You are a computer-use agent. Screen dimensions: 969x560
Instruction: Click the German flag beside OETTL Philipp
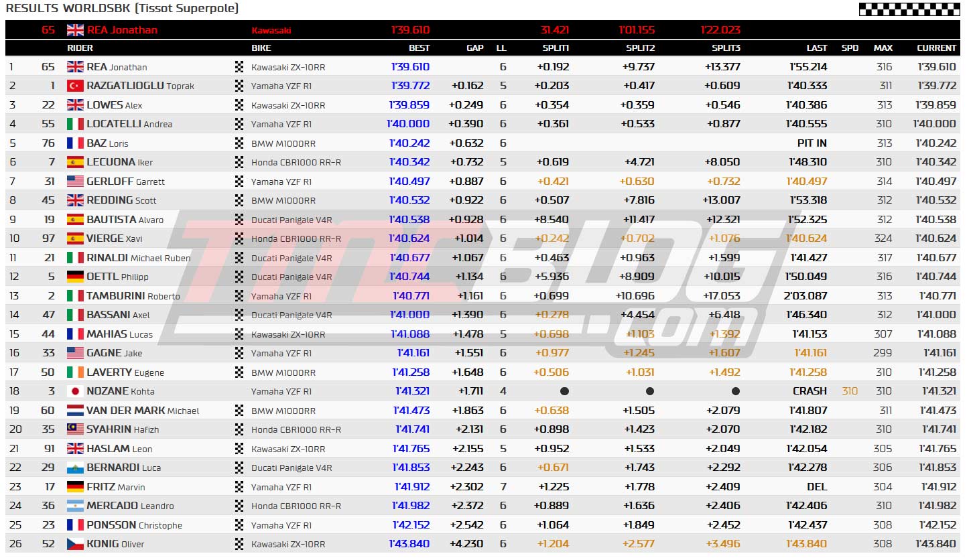pos(75,277)
